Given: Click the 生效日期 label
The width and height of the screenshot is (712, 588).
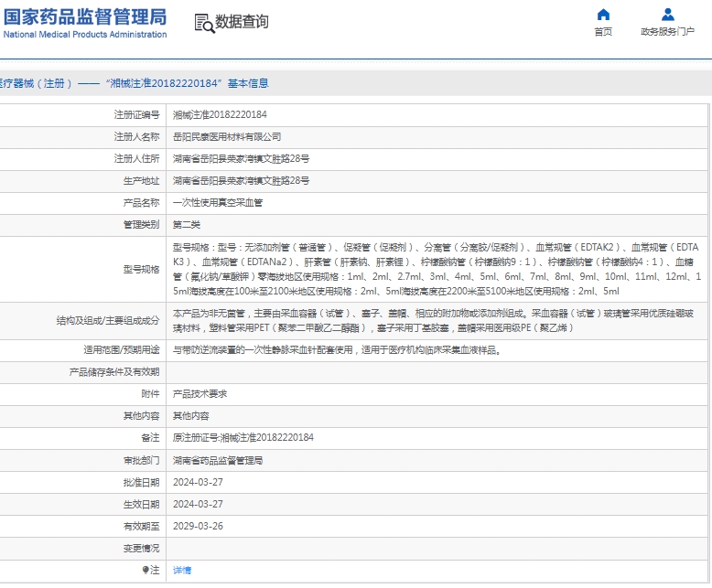Looking at the screenshot, I should 141,505.
